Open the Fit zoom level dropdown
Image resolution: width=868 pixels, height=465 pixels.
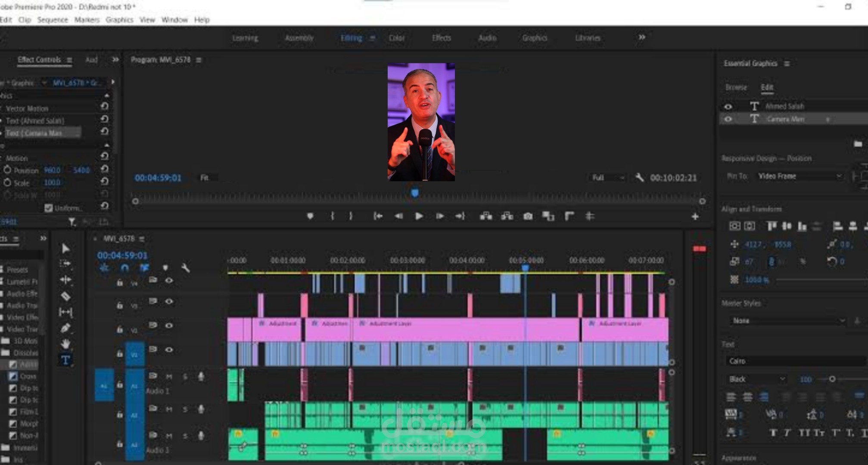208,177
